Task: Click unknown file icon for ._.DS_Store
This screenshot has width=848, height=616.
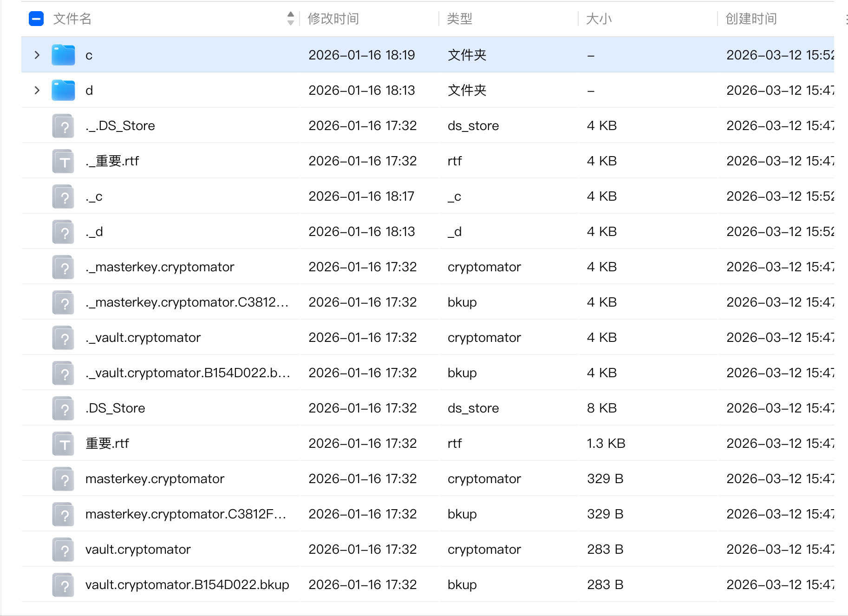Action: [x=63, y=126]
